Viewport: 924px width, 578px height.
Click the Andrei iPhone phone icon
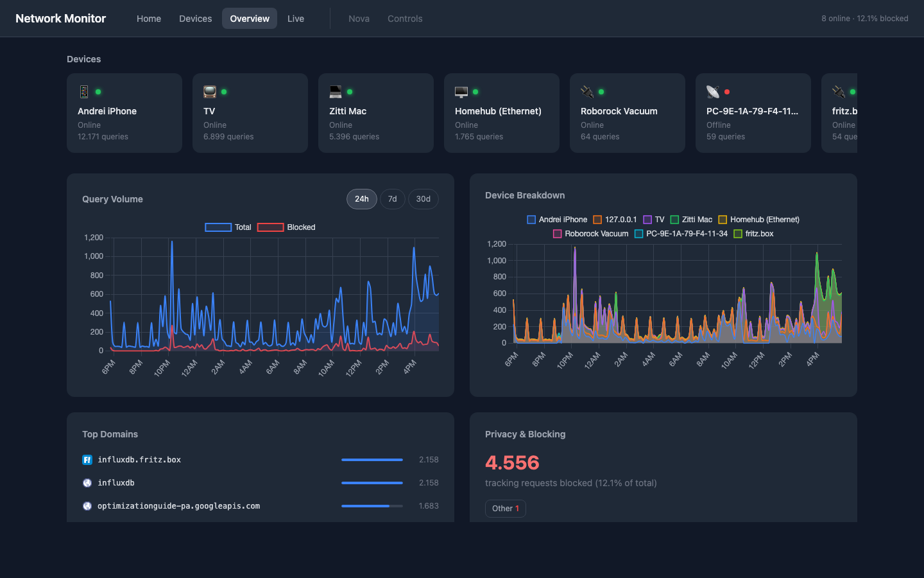tap(83, 92)
